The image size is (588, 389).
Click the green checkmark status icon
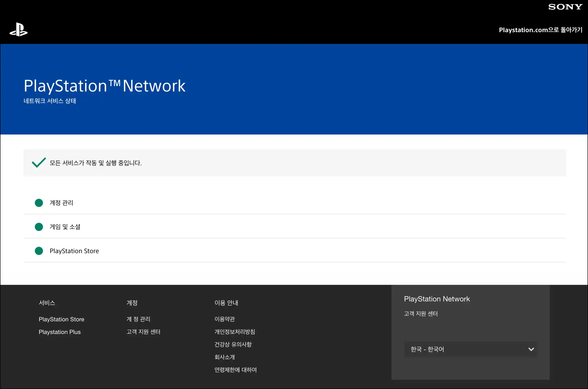click(x=39, y=163)
